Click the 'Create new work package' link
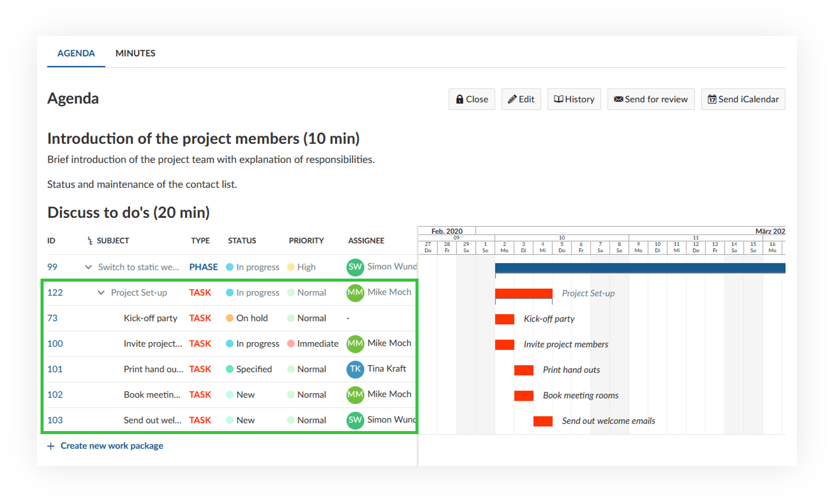The width and height of the screenshot is (834, 504). coord(111,446)
